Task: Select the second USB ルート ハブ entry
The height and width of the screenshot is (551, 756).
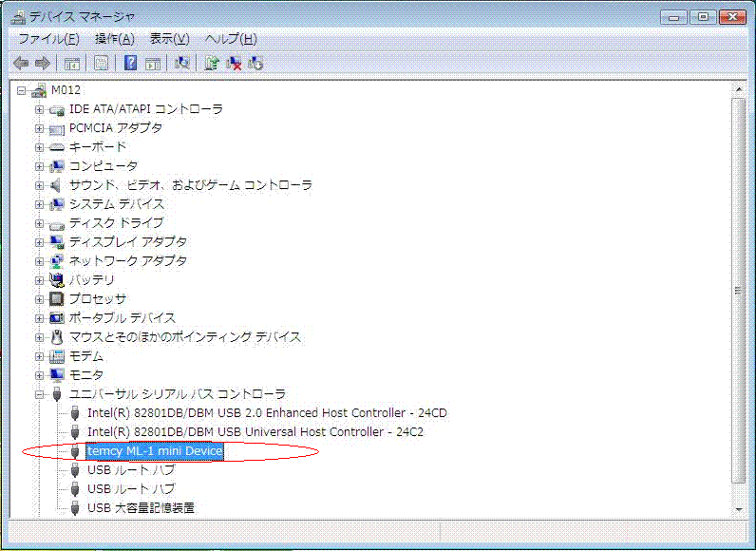Action: point(131,489)
